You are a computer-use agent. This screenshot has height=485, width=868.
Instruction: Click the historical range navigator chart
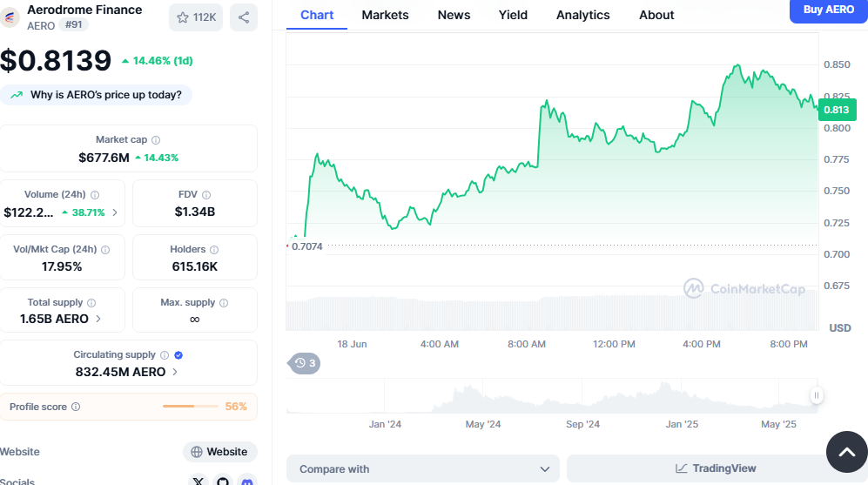coord(551,396)
